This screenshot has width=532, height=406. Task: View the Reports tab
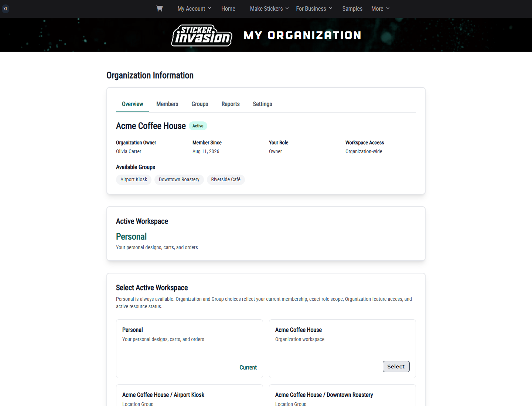[x=231, y=104]
